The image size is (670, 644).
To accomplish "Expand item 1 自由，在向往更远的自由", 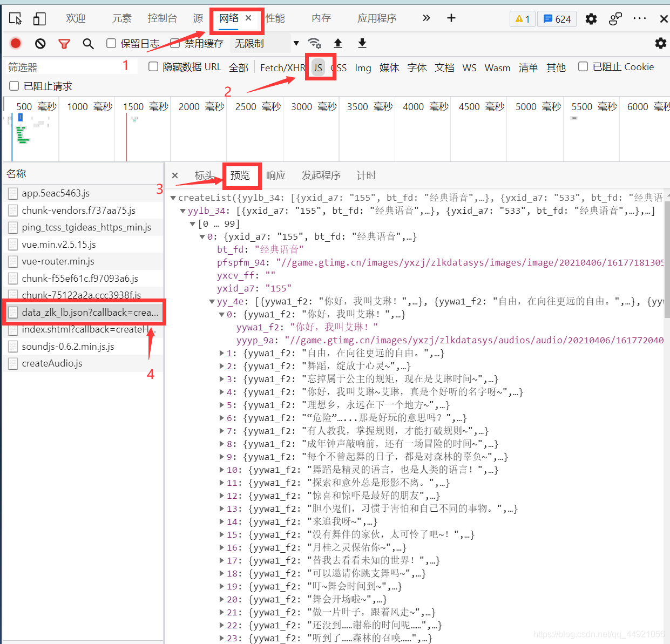I will pyautogui.click(x=222, y=354).
